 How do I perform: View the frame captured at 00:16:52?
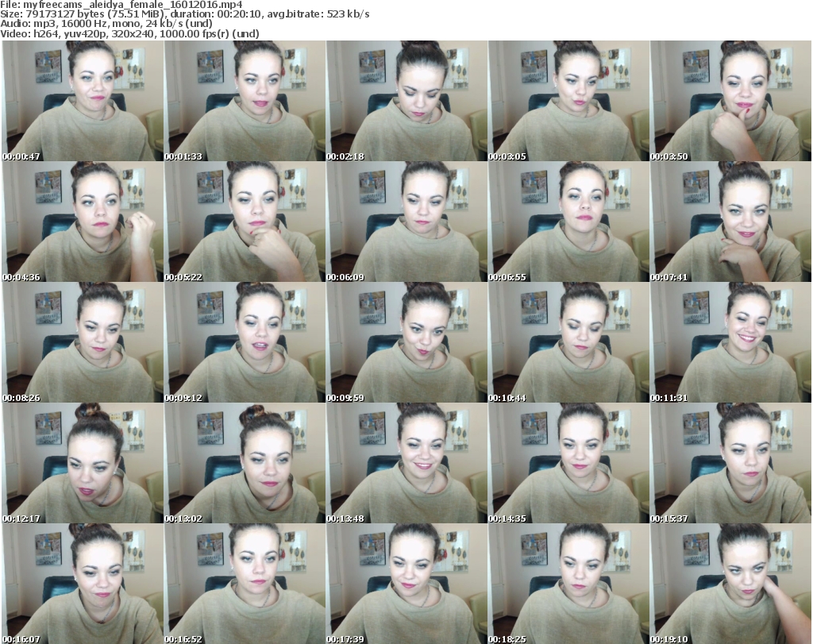coord(245,584)
